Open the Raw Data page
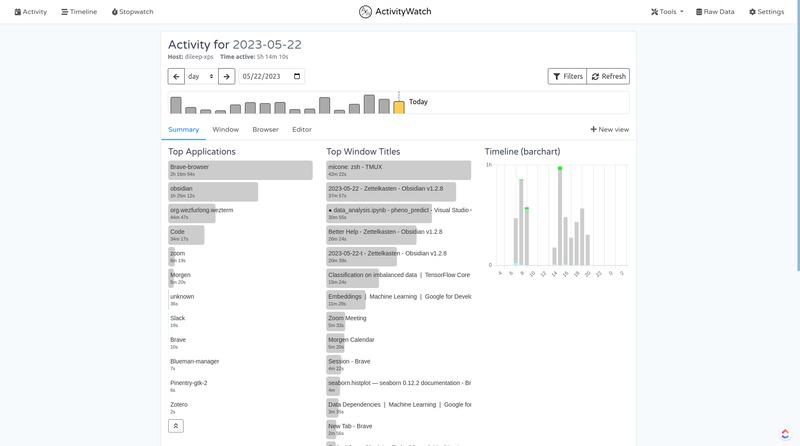 [x=715, y=12]
